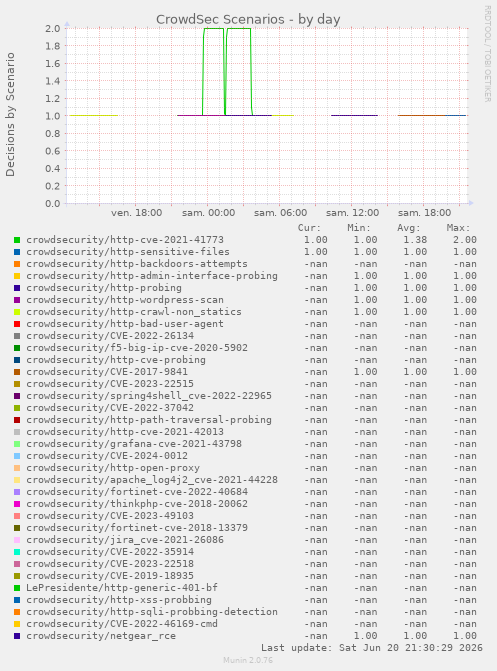Image resolution: width=497 pixels, height=671 pixels.
Task: Click the crowdsecurity/f5-big-ip-cve-2020-5902 label
Action: 137,348
